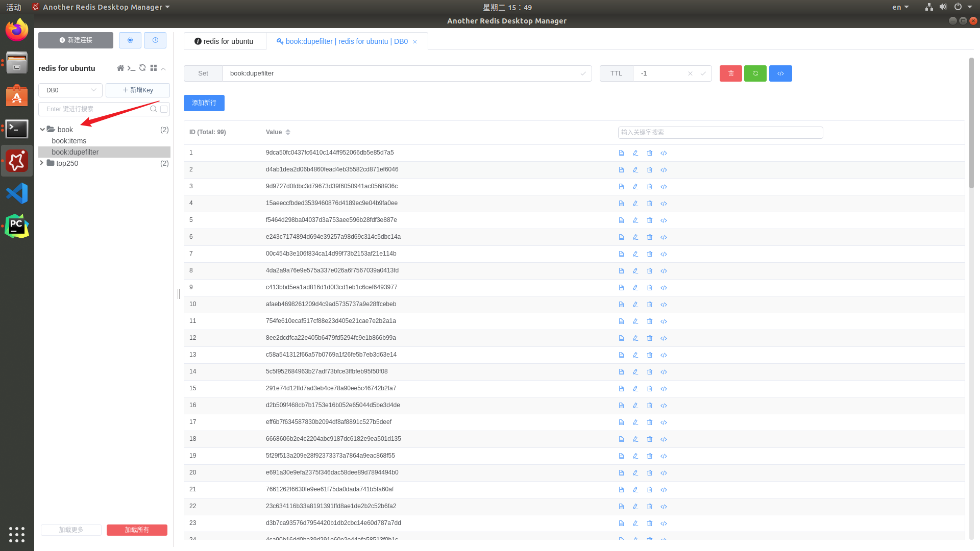This screenshot has width=980, height=551.
Task: Open Activities overview
Action: pos(14,7)
